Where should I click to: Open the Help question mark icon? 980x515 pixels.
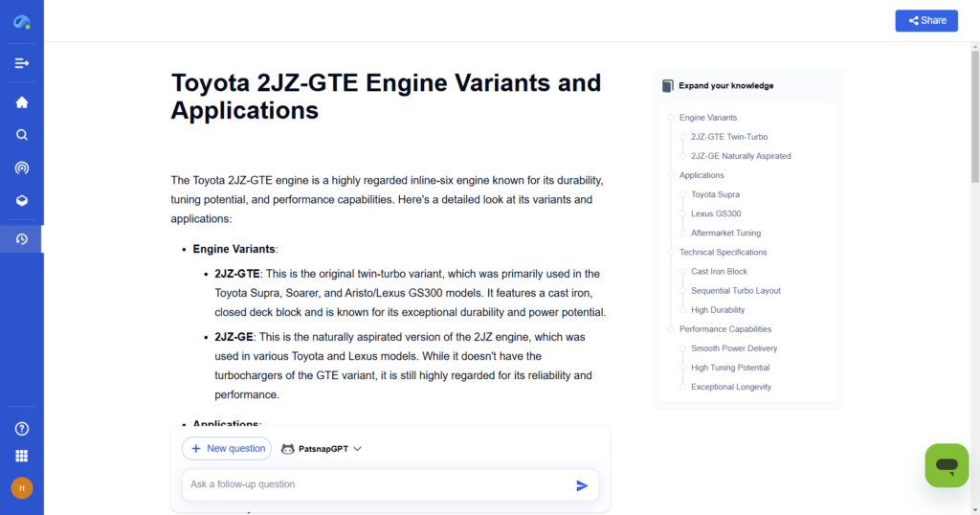[x=21, y=429]
